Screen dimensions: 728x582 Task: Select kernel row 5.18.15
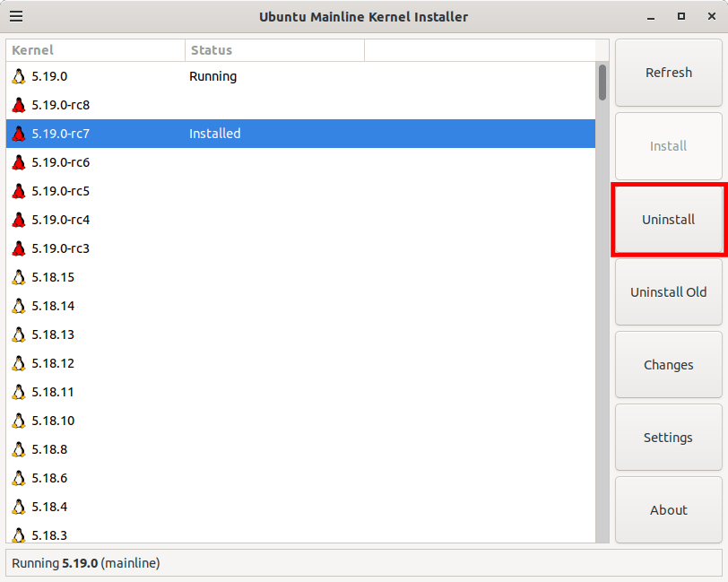(x=300, y=277)
